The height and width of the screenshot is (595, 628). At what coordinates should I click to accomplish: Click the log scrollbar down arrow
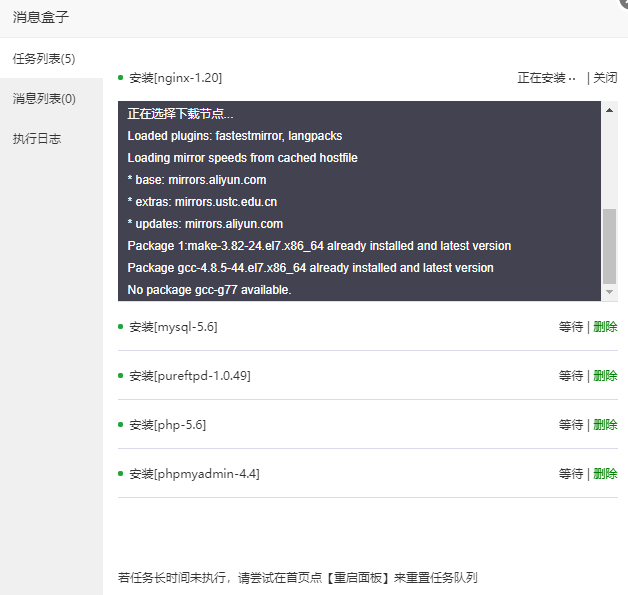click(609, 292)
